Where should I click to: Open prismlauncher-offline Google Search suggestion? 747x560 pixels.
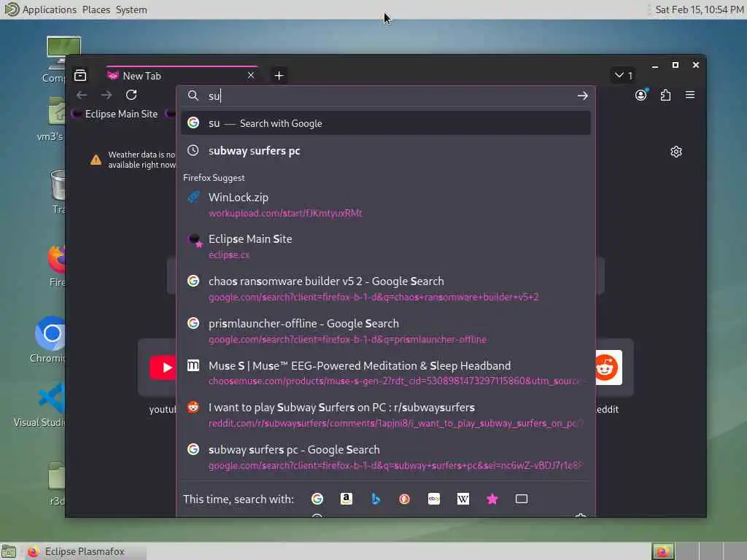pyautogui.click(x=386, y=331)
